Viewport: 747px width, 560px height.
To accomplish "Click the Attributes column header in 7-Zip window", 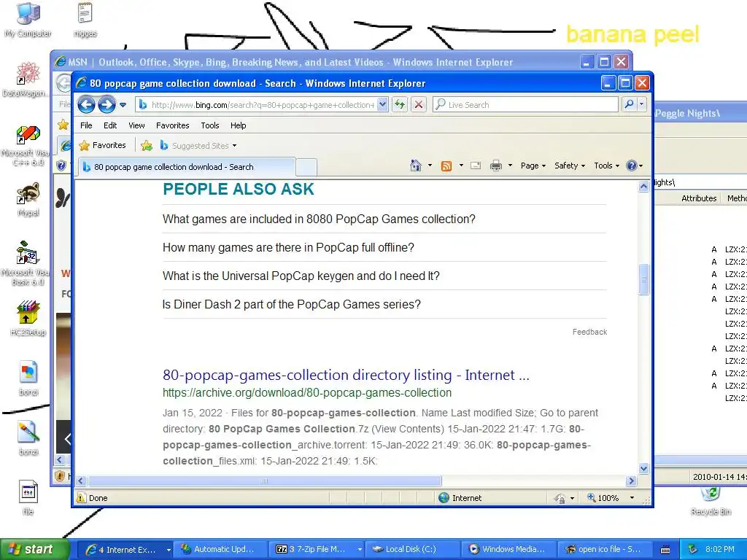I will click(698, 198).
